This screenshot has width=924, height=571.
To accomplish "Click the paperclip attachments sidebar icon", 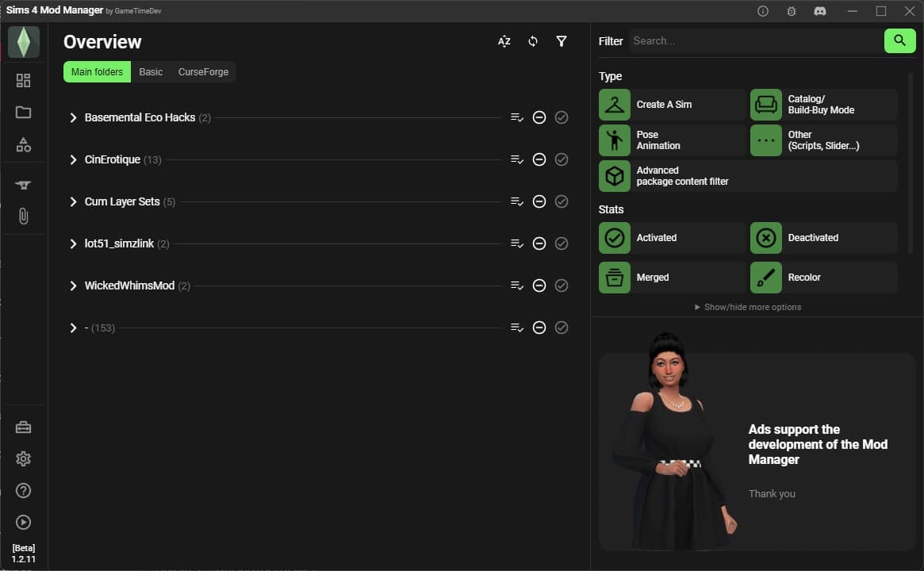I will click(23, 217).
